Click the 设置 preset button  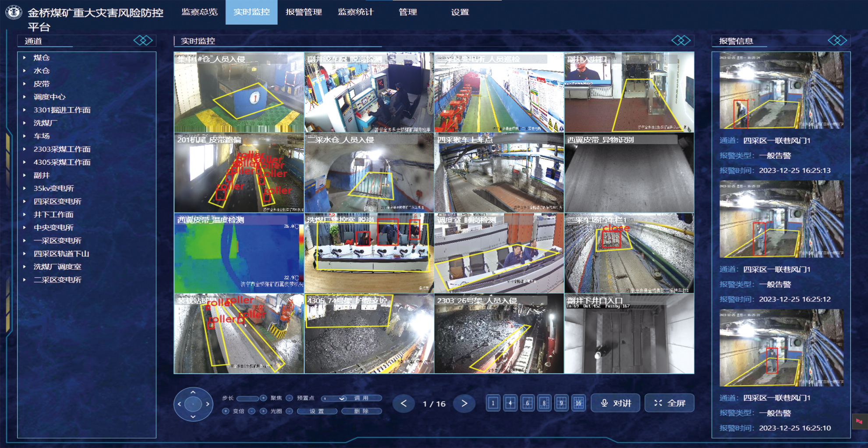click(x=317, y=411)
